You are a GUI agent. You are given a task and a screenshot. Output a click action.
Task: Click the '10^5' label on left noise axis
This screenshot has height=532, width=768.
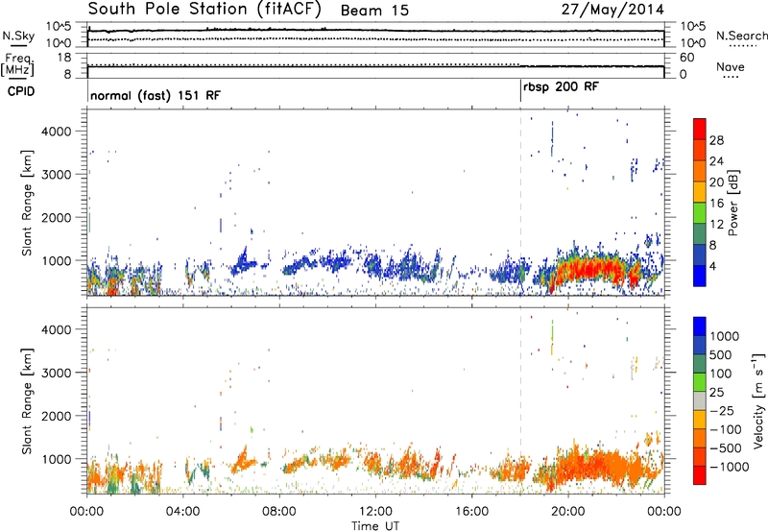pos(59,27)
